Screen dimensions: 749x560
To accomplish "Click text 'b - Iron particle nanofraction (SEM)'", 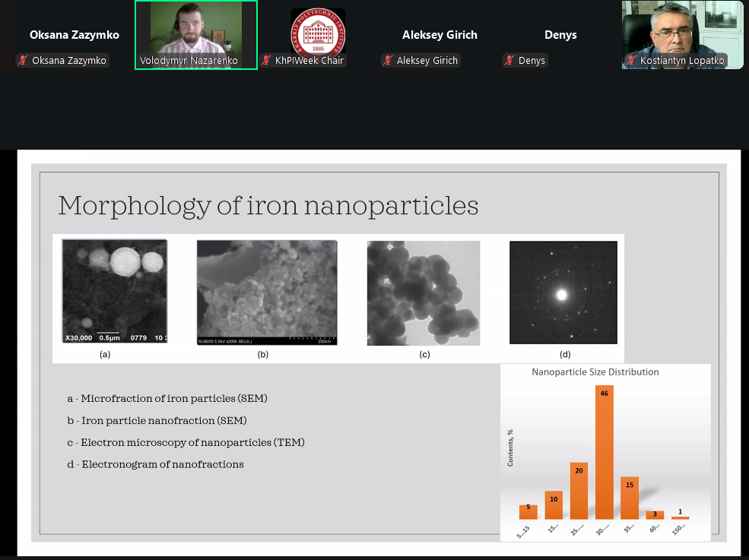I will pyautogui.click(x=157, y=421).
